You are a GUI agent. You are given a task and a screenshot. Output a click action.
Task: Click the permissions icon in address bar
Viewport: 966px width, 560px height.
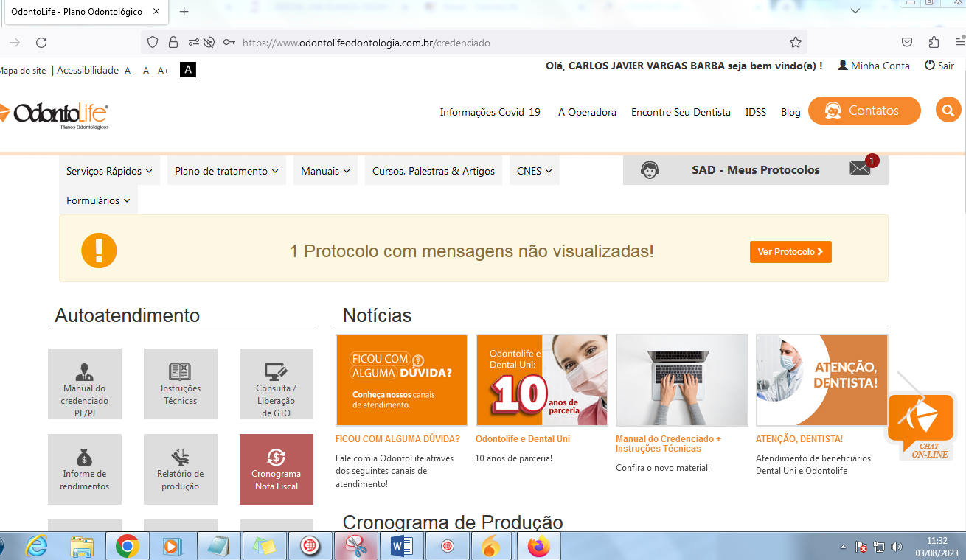(193, 43)
